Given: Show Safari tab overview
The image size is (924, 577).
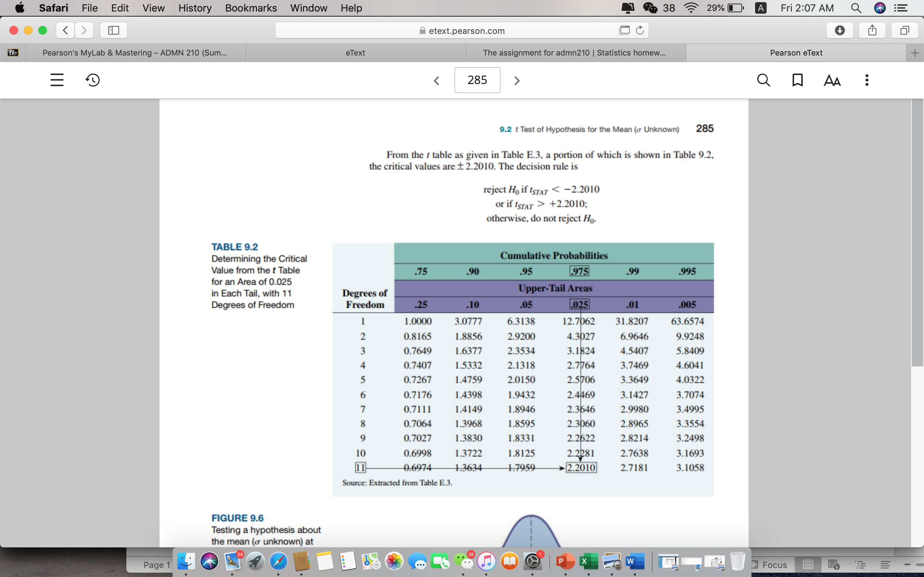Looking at the screenshot, I should (905, 30).
